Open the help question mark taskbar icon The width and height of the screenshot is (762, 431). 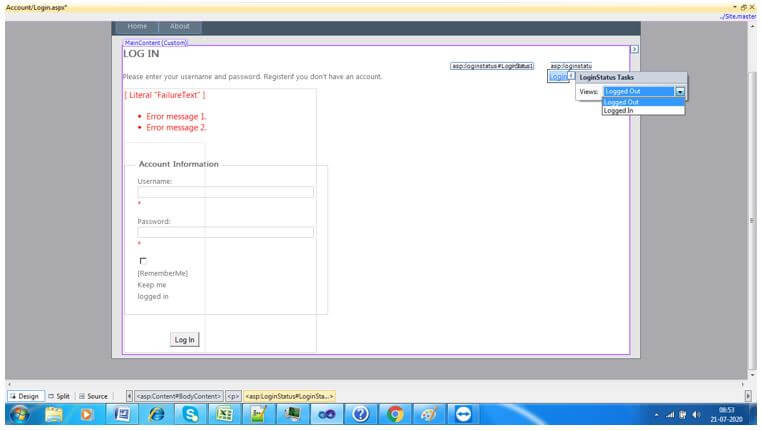tap(361, 414)
